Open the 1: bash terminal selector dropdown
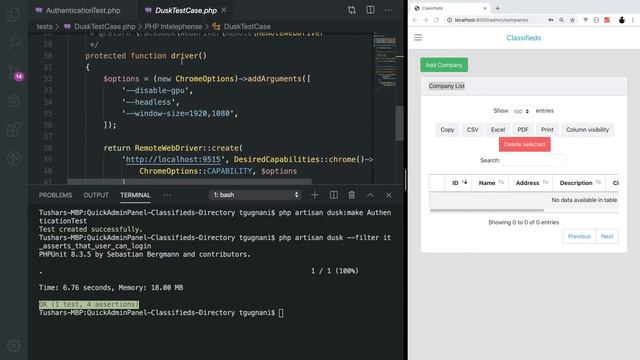 (x=256, y=195)
